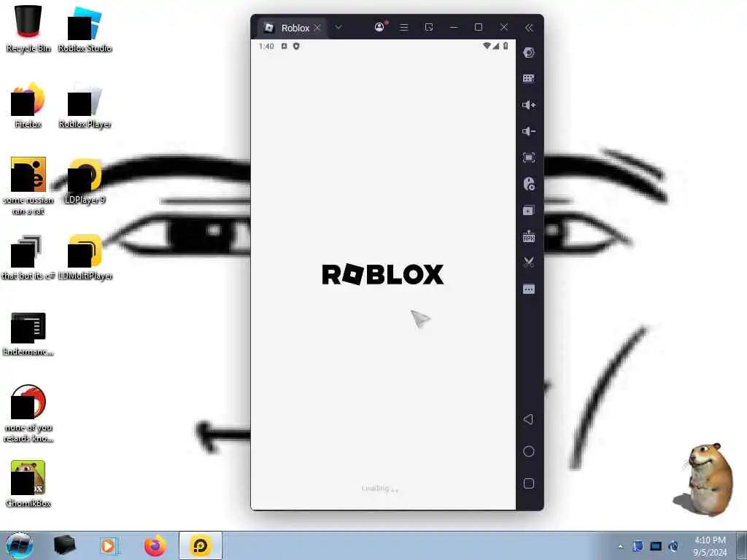Screen dimensions: 747x560
Task: Install APK via sidebar icon
Action: pyautogui.click(x=529, y=236)
